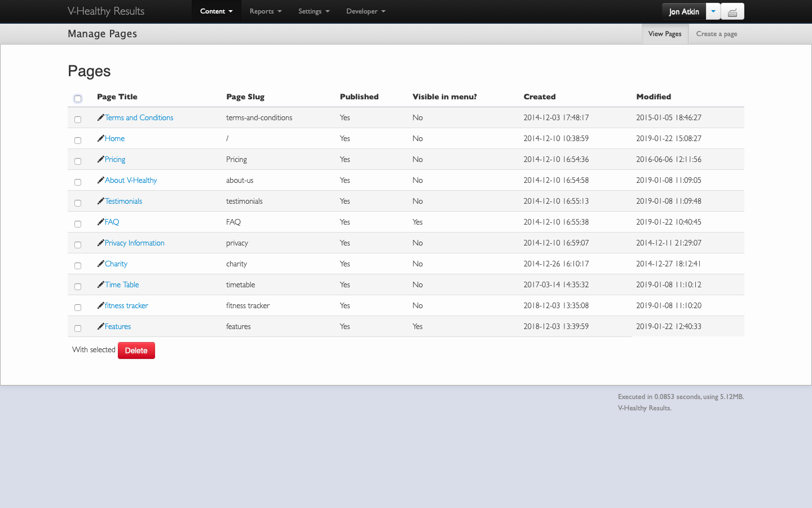This screenshot has width=812, height=508.
Task: Click the pencil icon beside Privacy Information
Action: coord(100,243)
